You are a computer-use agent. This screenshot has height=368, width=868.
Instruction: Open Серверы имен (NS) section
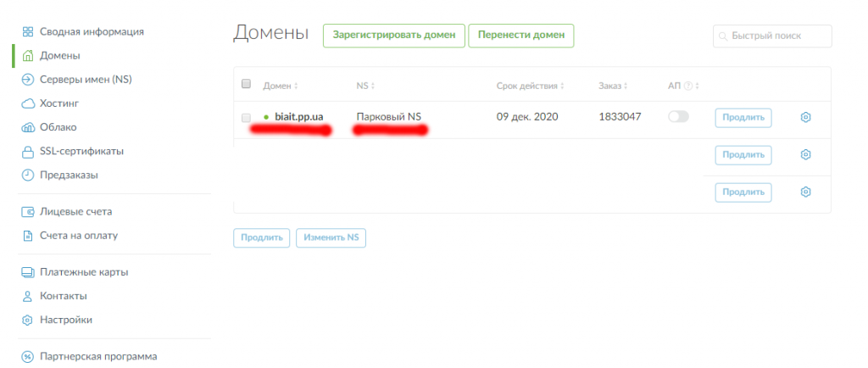pos(76,80)
